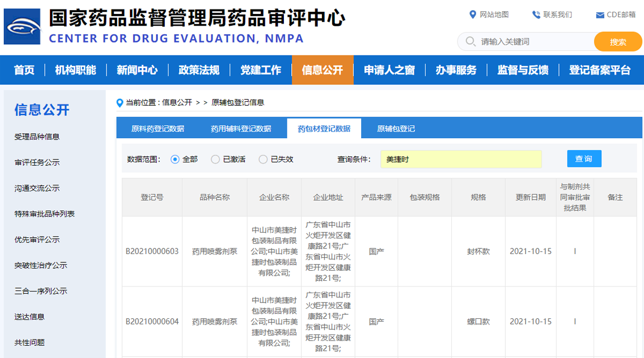Open 政策法规 menu
This screenshot has height=358, width=644.
click(199, 70)
